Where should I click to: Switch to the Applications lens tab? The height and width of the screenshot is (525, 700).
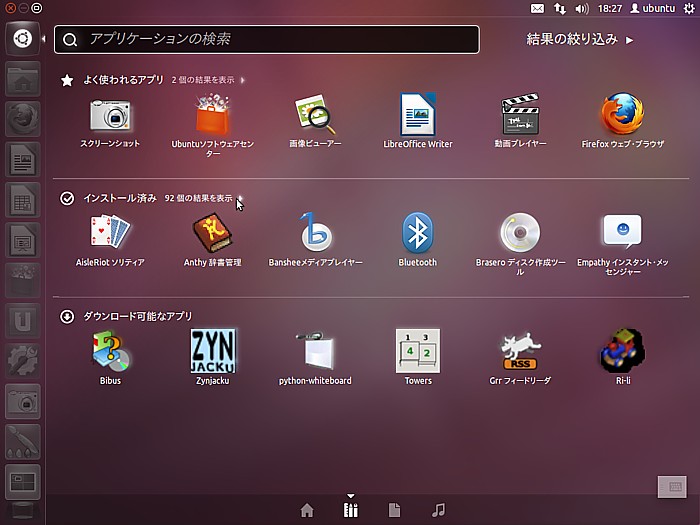351,510
